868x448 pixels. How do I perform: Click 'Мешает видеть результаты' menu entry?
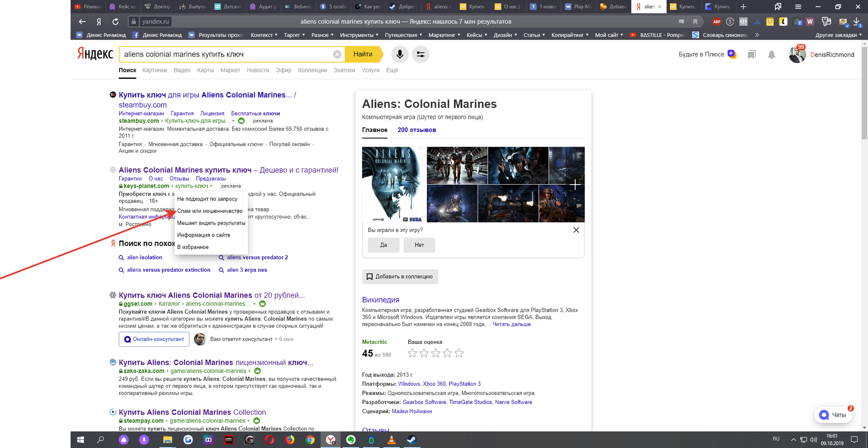pos(211,223)
